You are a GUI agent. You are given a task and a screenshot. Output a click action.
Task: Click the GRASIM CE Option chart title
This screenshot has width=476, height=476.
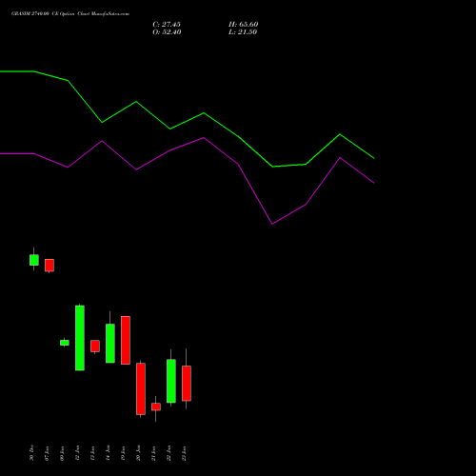[x=70, y=14]
